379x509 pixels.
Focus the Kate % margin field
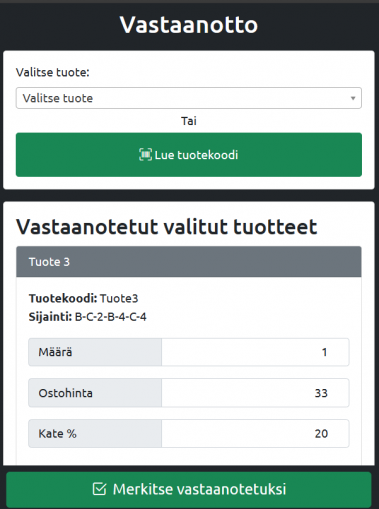(x=255, y=433)
